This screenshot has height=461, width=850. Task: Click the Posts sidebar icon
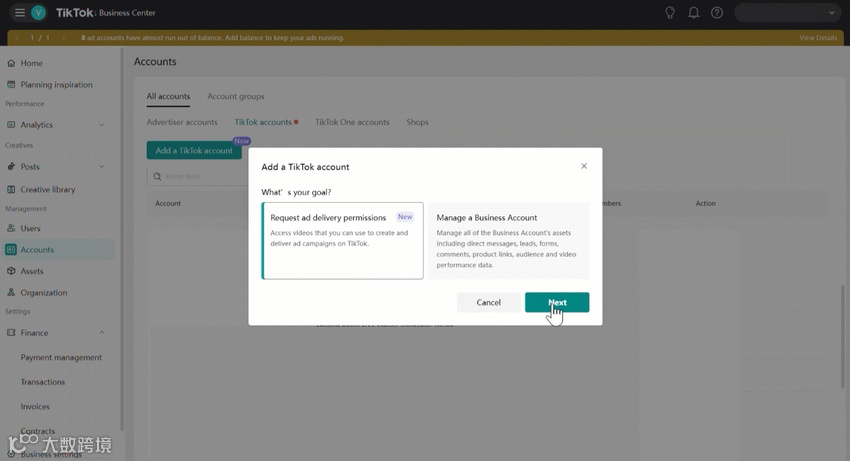(11, 167)
